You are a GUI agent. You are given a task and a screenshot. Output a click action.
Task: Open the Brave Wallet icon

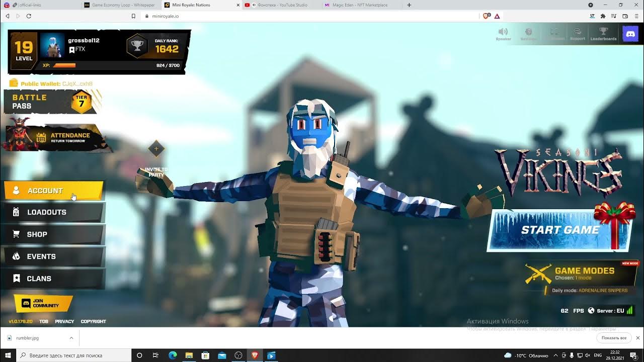(625, 16)
